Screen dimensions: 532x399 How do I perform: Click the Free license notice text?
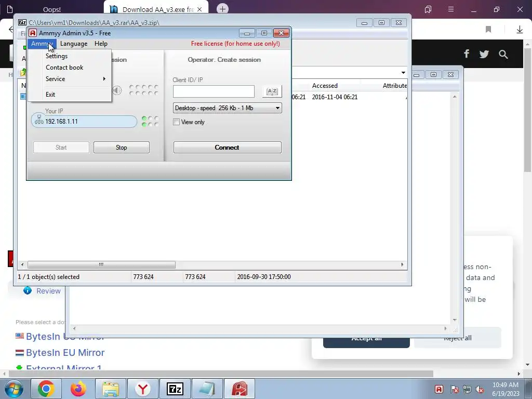235,44
